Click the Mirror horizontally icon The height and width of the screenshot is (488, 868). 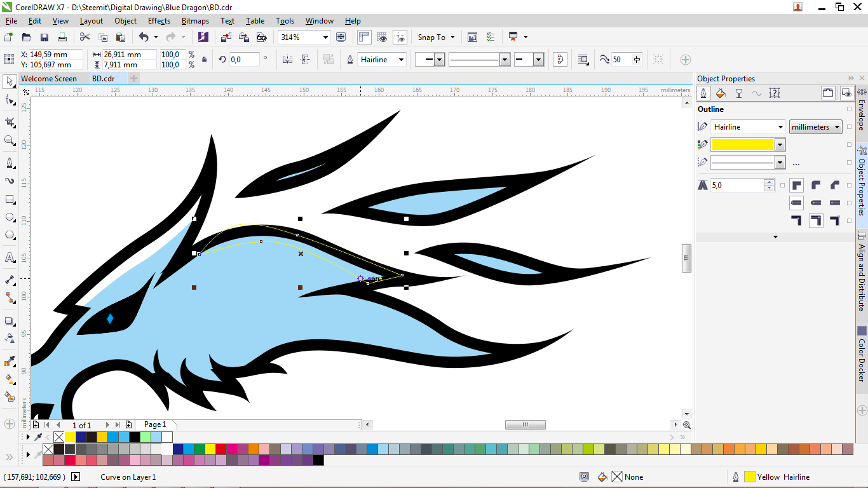287,60
